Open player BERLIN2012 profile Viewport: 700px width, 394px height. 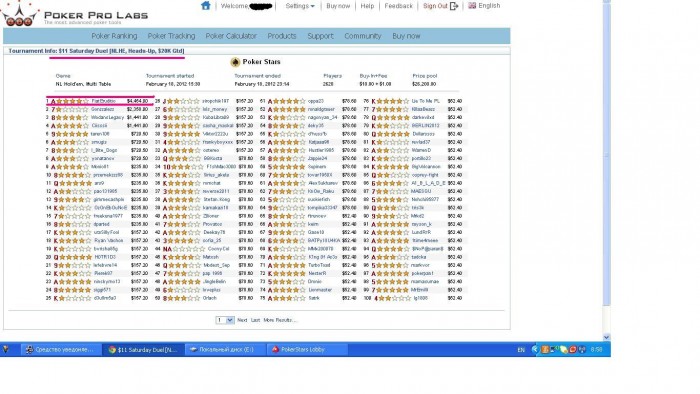425,126
